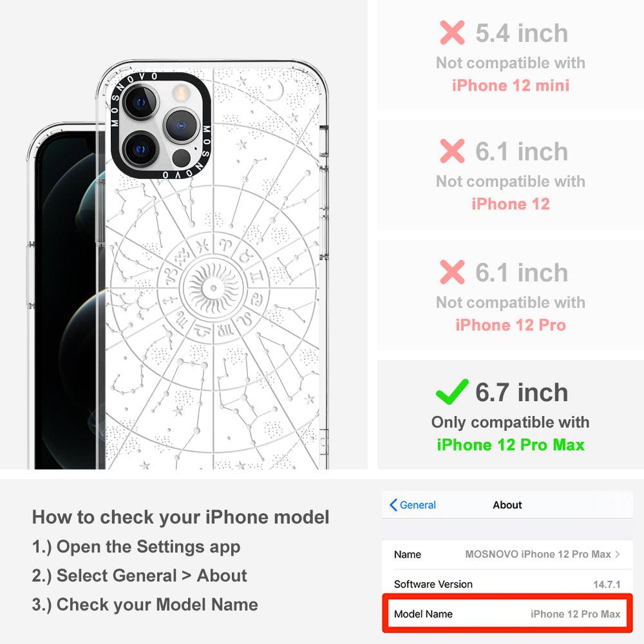Click the pink iPhone 12 mini text
The width and height of the screenshot is (644, 644).
click(x=511, y=86)
